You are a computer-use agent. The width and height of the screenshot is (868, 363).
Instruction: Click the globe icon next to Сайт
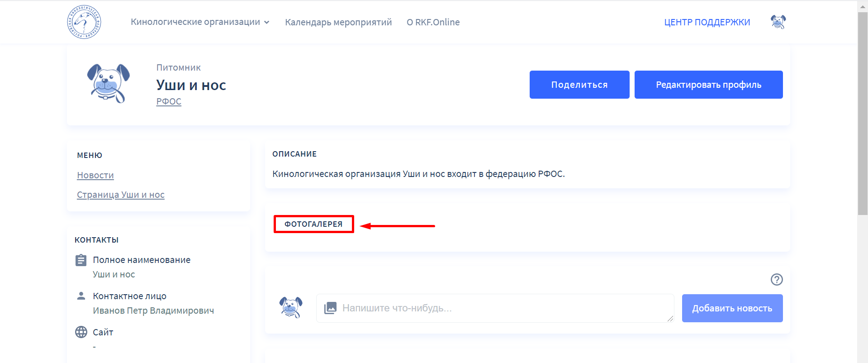pyautogui.click(x=81, y=332)
